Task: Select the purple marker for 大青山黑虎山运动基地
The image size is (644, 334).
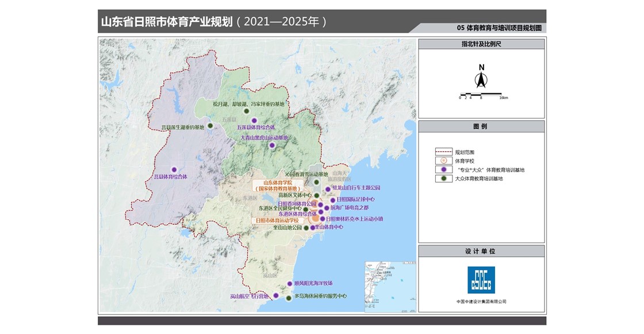Action: (x=272, y=146)
